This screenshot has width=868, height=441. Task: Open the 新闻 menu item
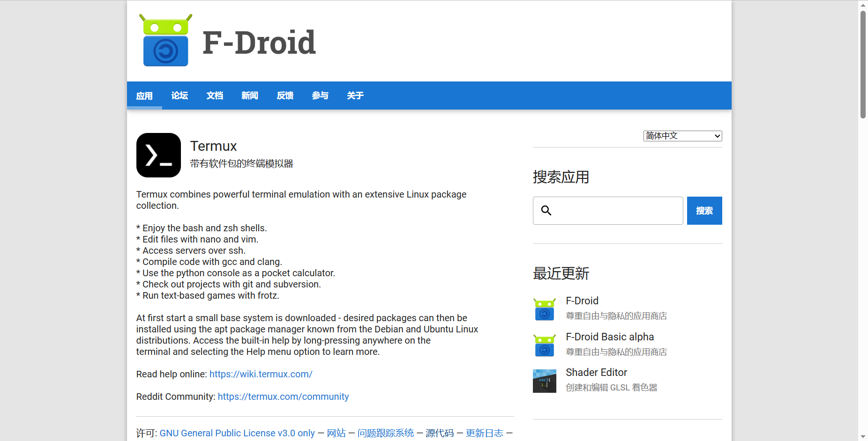pos(249,96)
